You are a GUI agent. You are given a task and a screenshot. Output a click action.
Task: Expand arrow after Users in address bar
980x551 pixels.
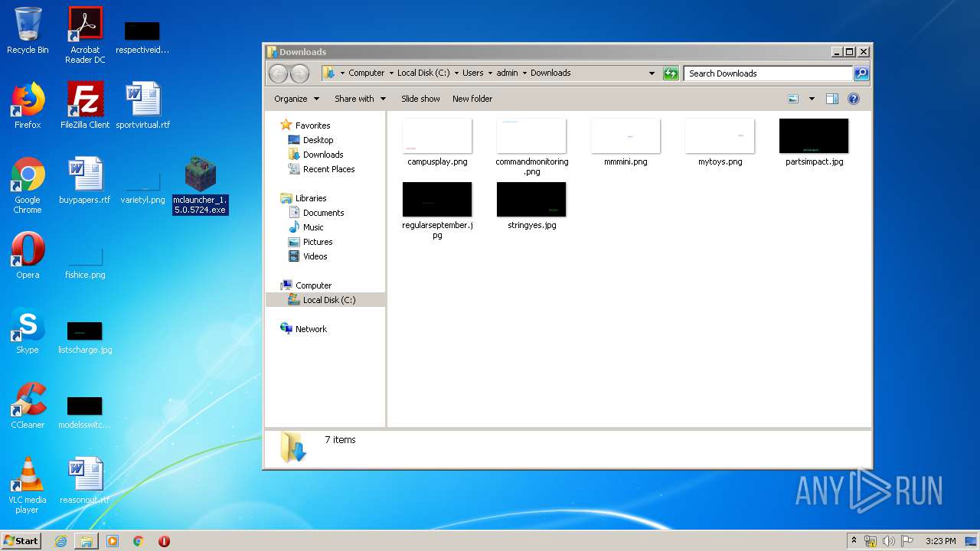click(x=490, y=73)
